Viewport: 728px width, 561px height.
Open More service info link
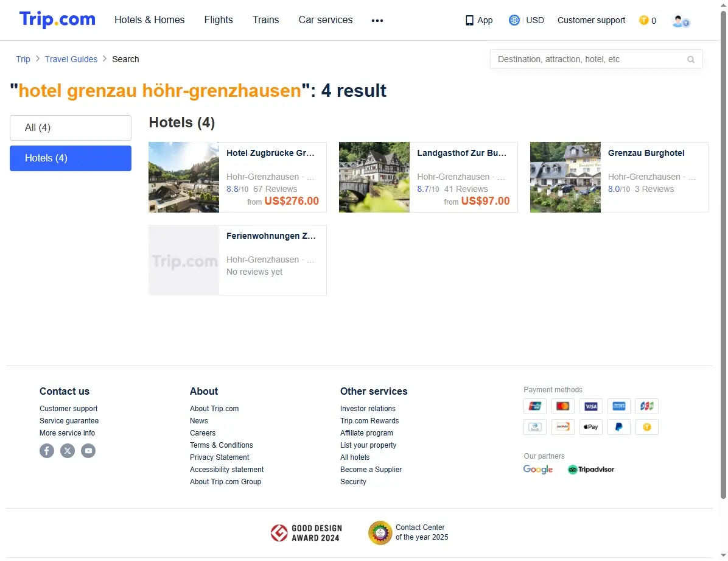(68, 432)
